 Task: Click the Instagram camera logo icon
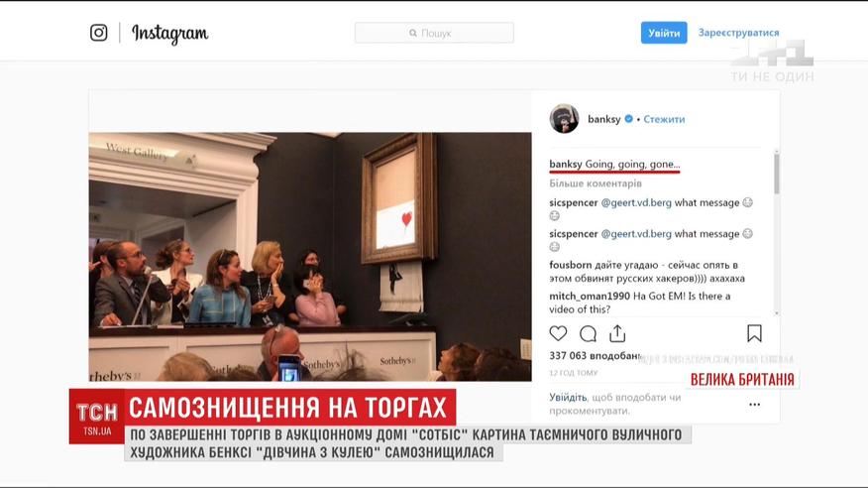(x=98, y=33)
